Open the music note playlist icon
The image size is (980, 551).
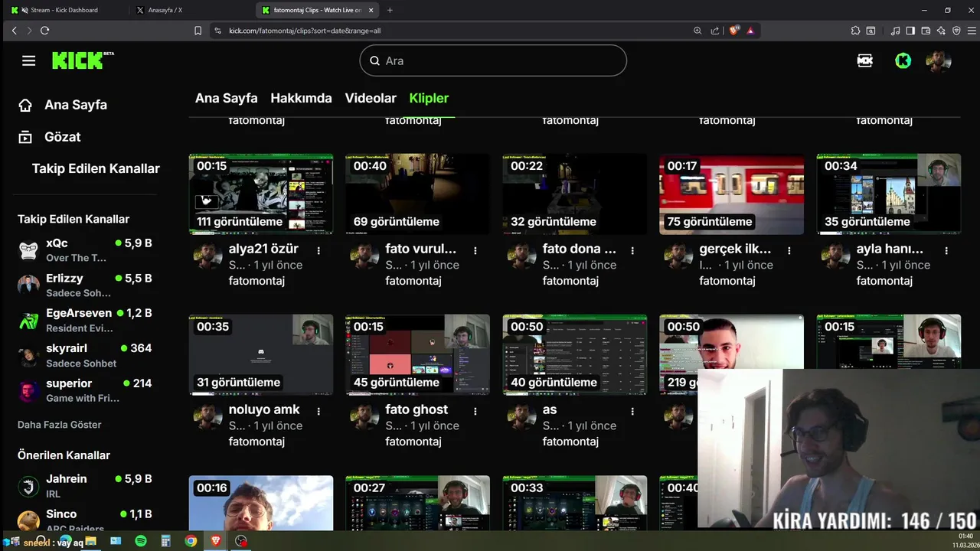[896, 31]
